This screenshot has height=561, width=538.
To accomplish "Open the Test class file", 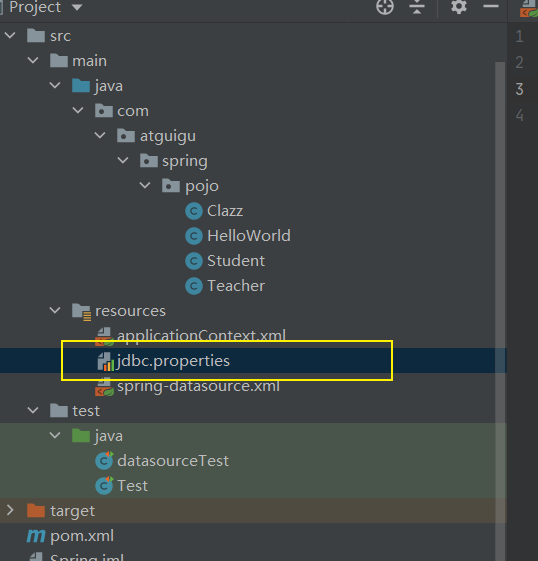I will (x=132, y=486).
